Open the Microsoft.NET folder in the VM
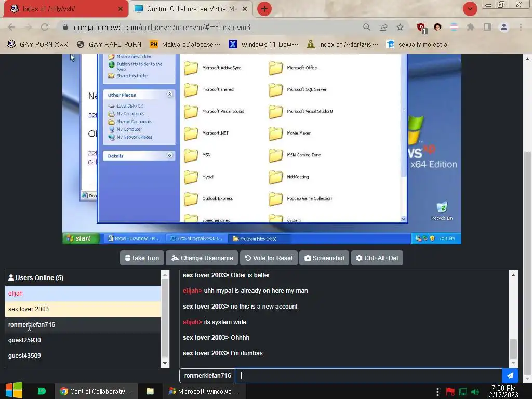 [206, 134]
